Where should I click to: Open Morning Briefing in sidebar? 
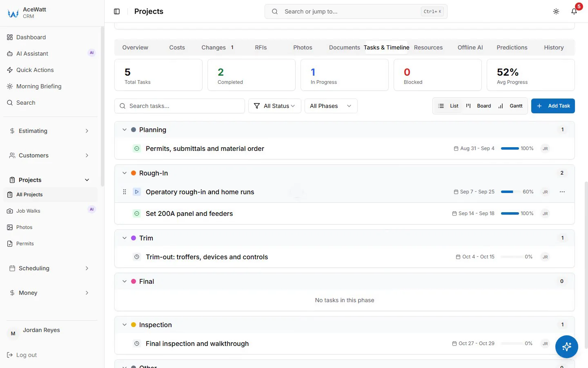click(51, 86)
